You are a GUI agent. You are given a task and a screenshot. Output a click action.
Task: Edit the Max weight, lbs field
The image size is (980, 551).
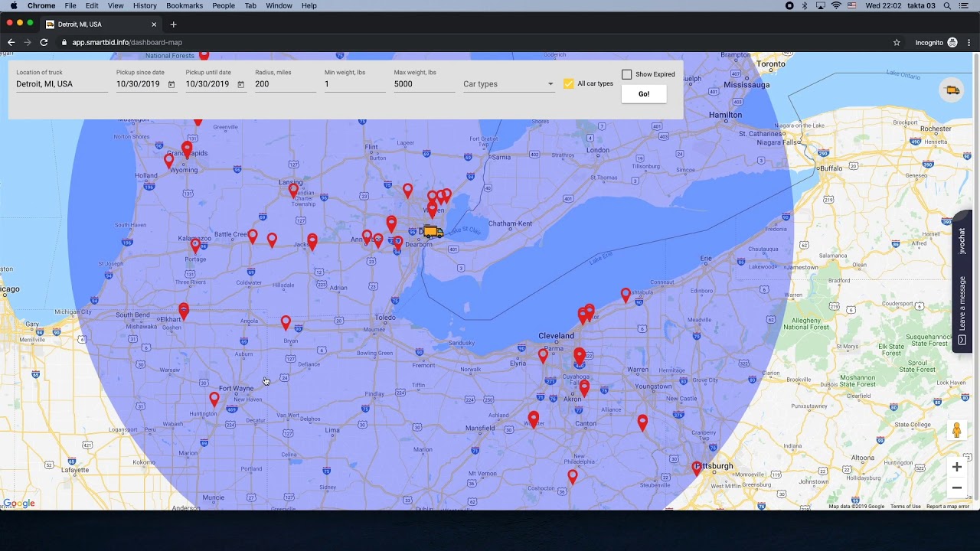click(424, 84)
